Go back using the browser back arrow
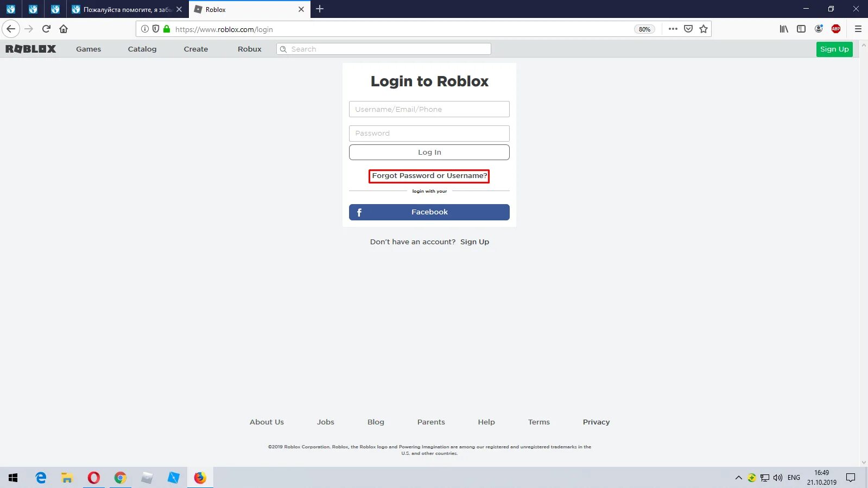868x488 pixels. pos(11,29)
